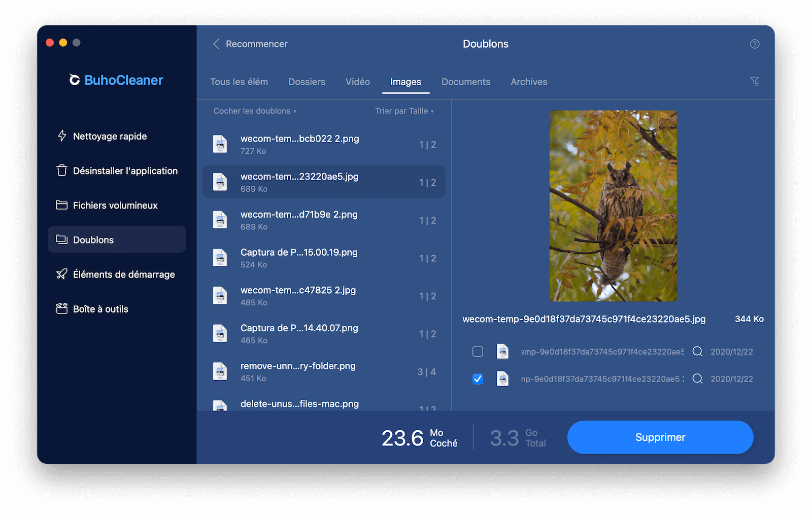Select wecom-tem...d71b9e 2.png row

click(324, 220)
